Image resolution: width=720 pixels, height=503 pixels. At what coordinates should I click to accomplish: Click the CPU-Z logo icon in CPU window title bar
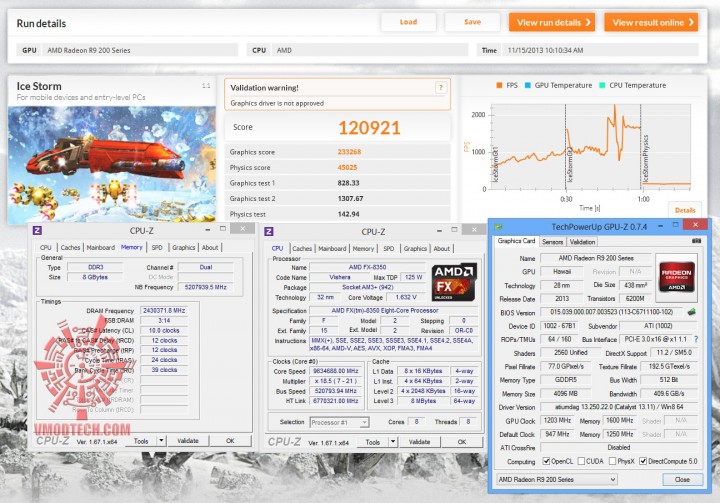point(269,232)
